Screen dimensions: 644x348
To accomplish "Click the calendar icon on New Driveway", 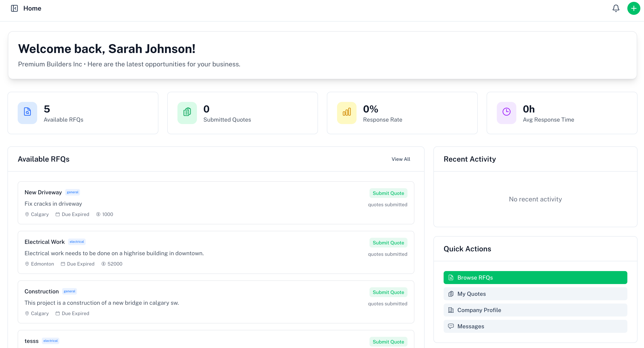I will click(57, 214).
